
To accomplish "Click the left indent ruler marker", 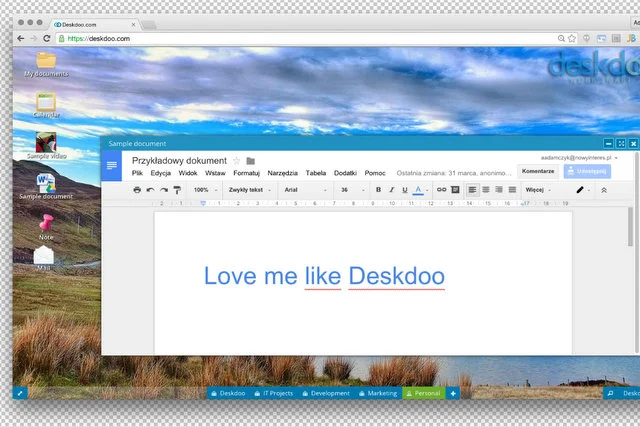I will coord(203,203).
